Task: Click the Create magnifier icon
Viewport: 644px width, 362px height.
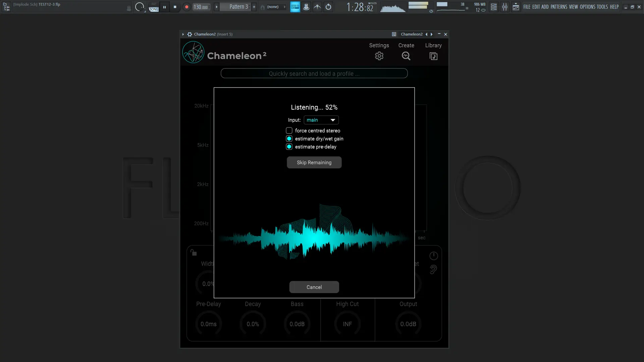Action: coord(406,56)
